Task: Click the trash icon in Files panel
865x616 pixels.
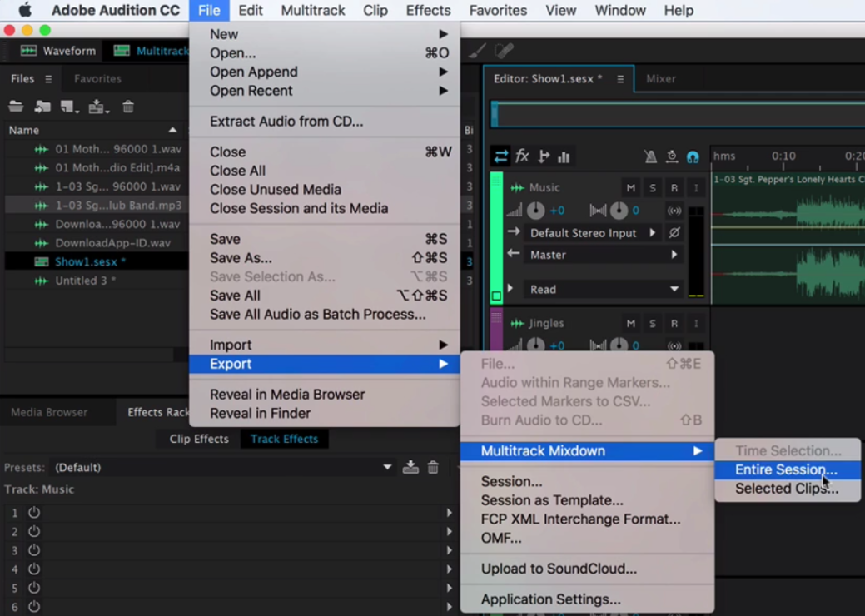Action: [128, 107]
